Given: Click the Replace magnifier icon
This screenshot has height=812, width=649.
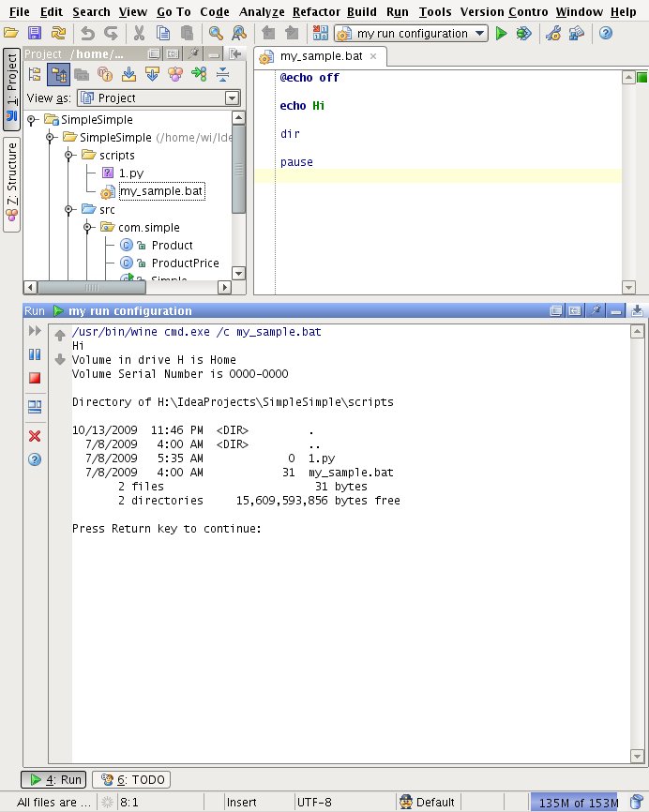Looking at the screenshot, I should 239,34.
